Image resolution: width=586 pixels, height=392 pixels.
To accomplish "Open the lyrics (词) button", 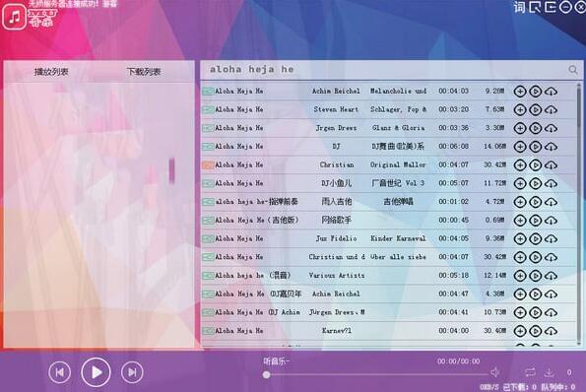I will point(519,7).
